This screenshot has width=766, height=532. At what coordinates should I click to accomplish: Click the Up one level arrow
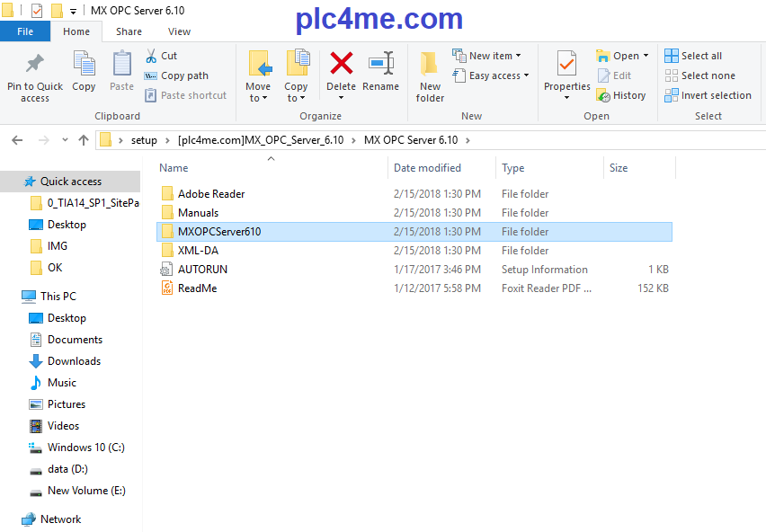[84, 140]
